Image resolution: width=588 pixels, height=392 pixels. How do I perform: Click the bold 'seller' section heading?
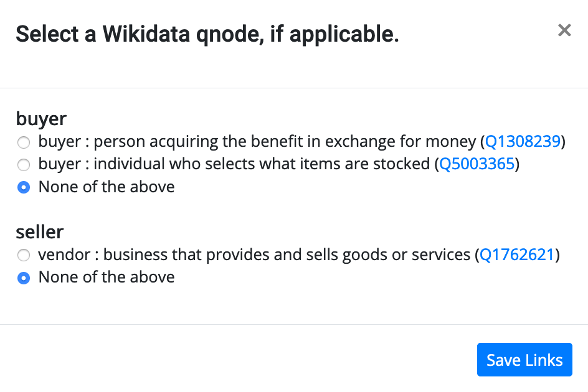click(40, 232)
